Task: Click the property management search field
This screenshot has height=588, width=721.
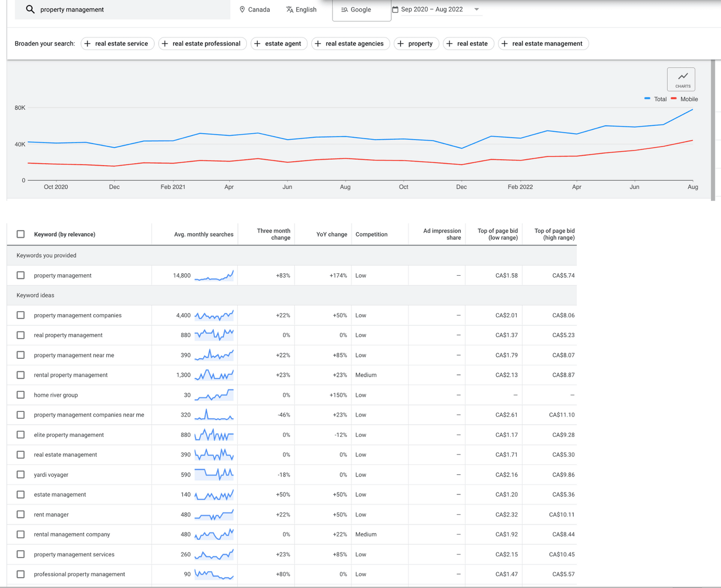Action: coord(123,10)
